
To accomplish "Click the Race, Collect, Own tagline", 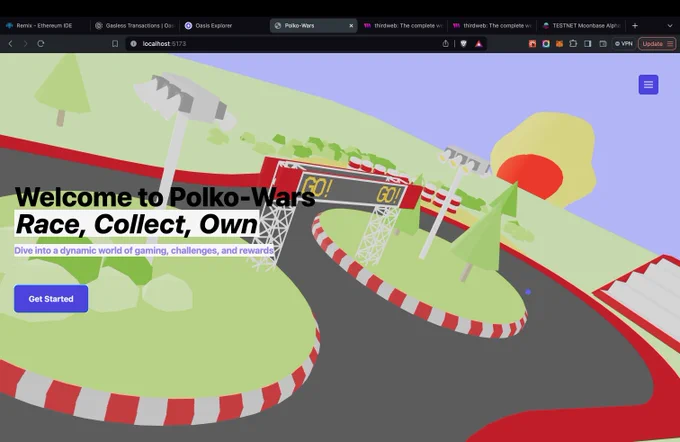I will (137, 224).
